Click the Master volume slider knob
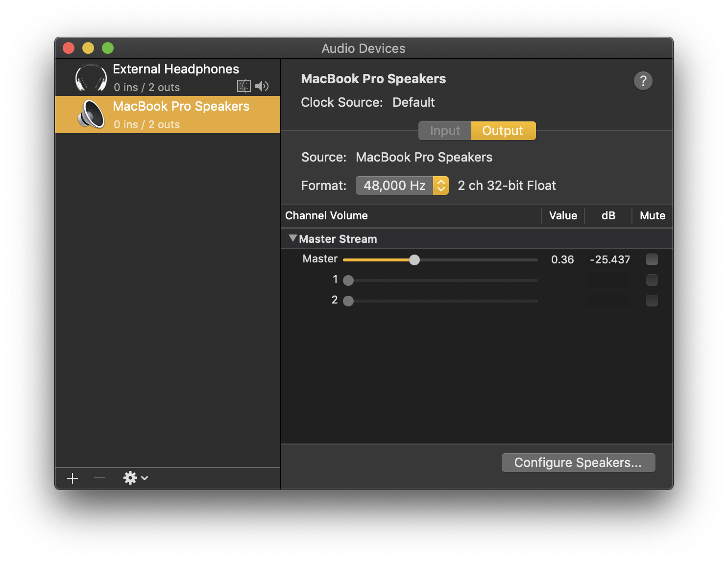 coord(414,260)
